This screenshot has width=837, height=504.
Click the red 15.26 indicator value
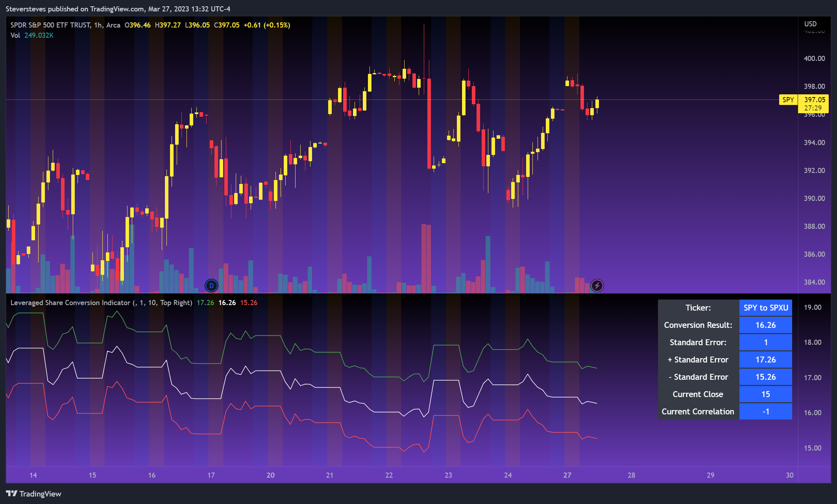tap(249, 303)
